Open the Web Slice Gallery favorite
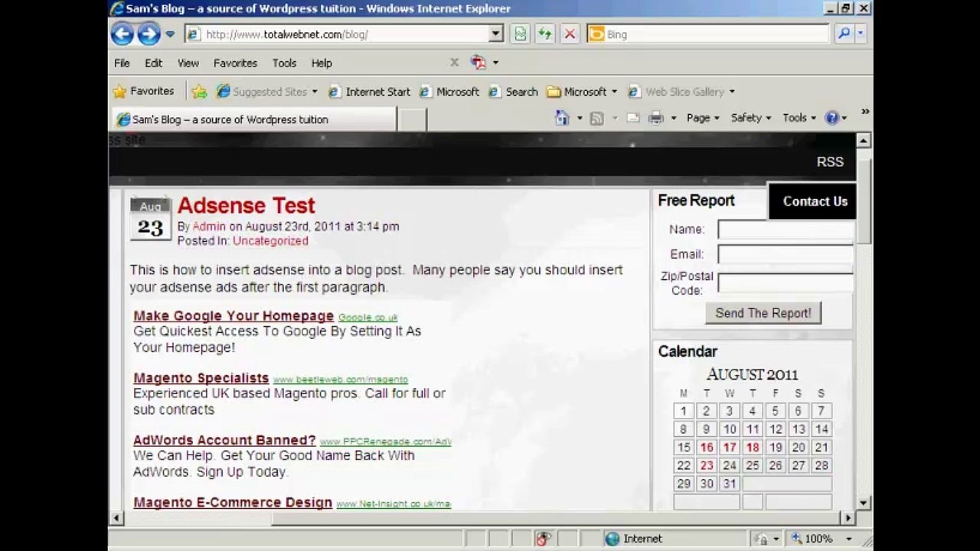 [675, 92]
